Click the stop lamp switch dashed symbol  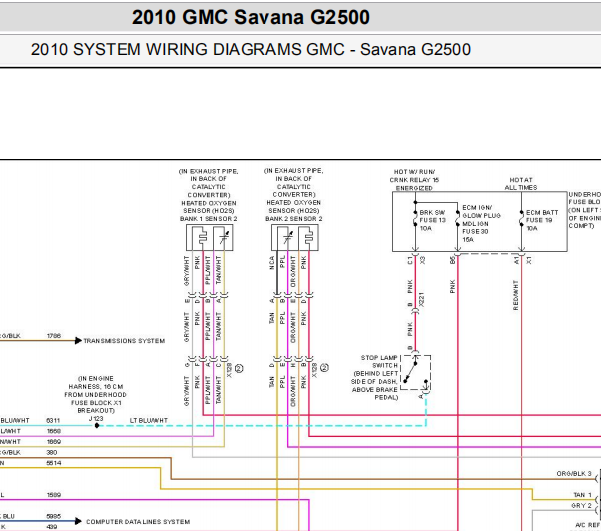click(x=415, y=372)
